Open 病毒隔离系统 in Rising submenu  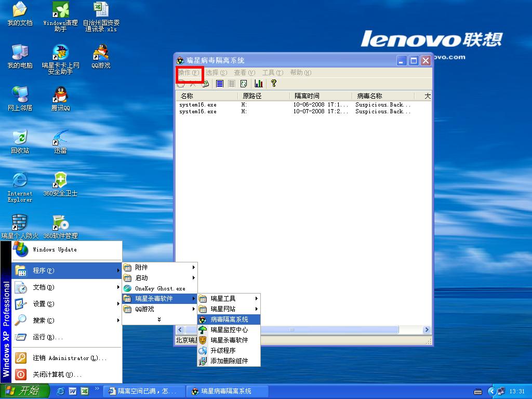click(229, 320)
